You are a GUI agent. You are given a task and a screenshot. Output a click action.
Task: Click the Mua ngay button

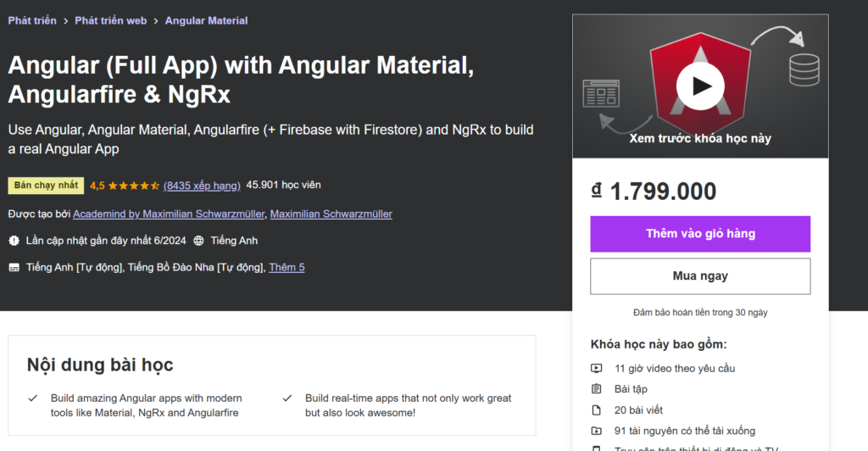point(700,276)
